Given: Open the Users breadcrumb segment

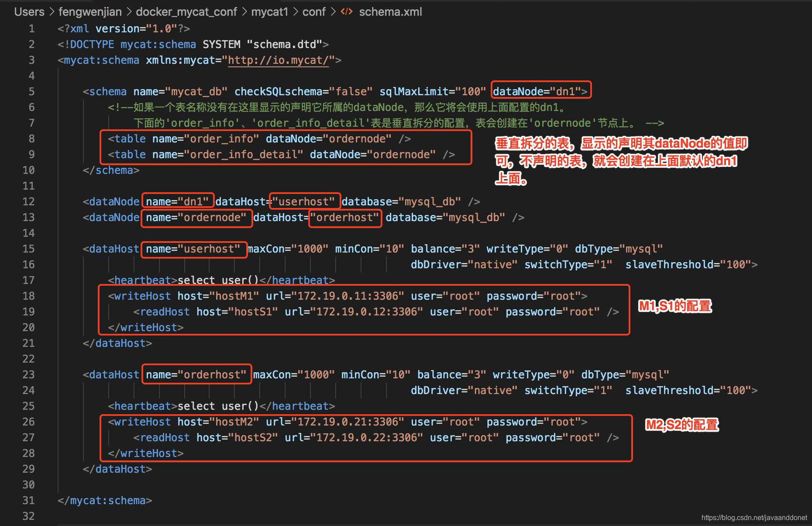Looking at the screenshot, I should point(29,12).
